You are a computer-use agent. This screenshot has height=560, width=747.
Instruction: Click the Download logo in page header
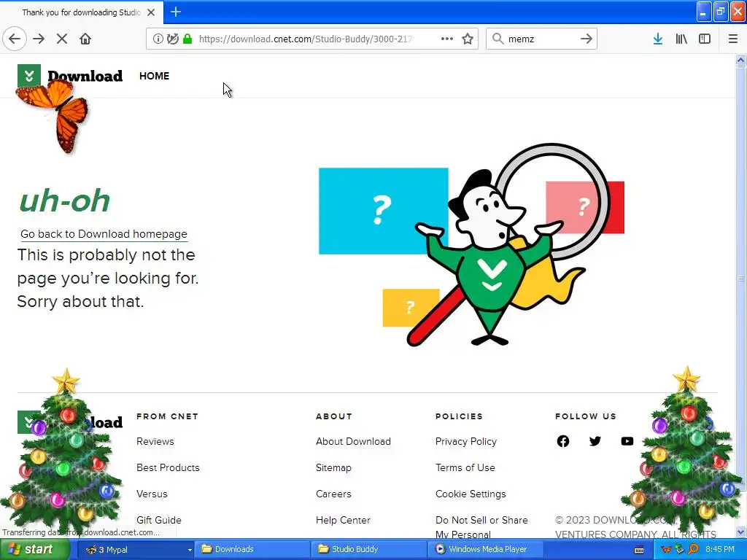(70, 76)
